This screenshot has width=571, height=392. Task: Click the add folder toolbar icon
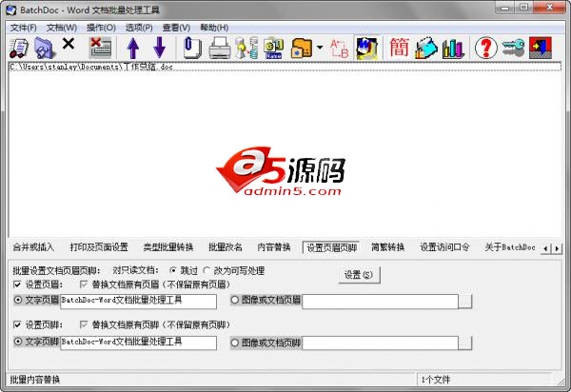coord(45,48)
